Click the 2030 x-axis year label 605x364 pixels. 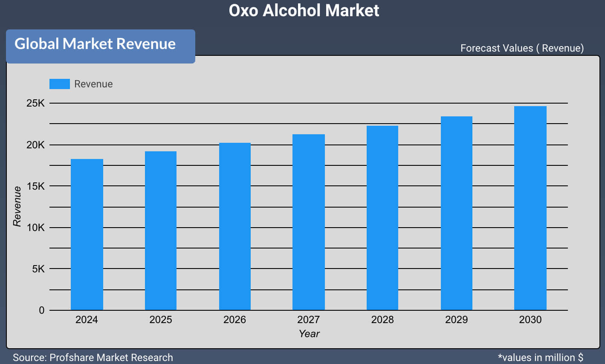(530, 320)
